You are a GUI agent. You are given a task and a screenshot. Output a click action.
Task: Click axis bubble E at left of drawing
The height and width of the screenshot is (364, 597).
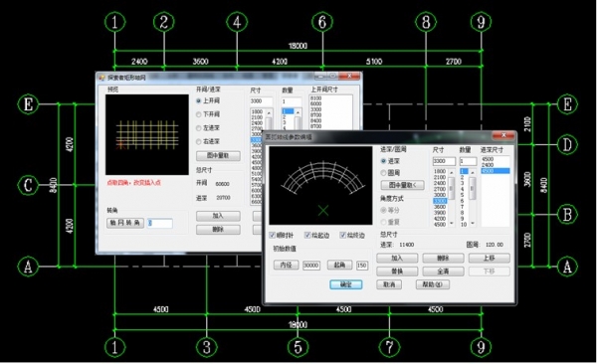28,104
